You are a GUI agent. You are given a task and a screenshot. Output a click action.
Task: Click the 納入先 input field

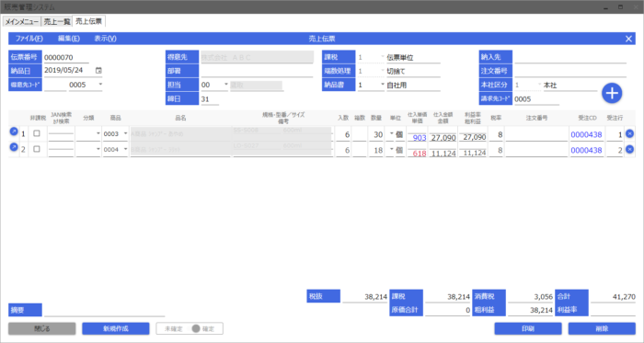click(570, 57)
